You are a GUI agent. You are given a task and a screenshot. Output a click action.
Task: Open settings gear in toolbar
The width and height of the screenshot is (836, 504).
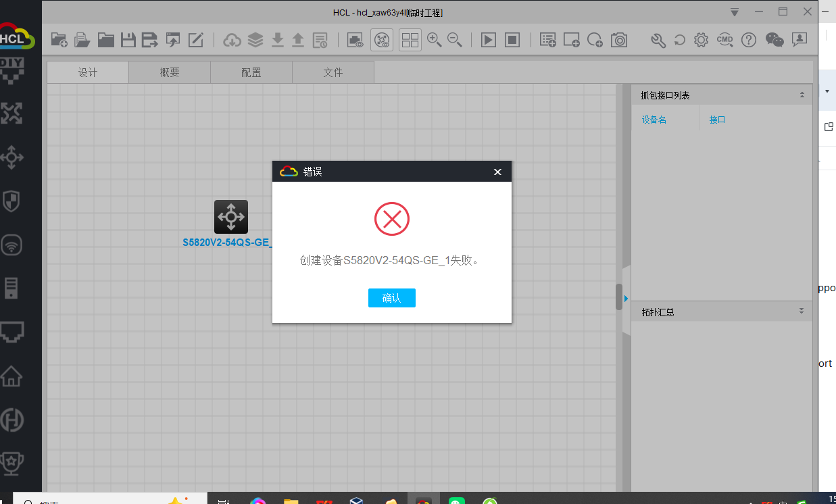[701, 40]
